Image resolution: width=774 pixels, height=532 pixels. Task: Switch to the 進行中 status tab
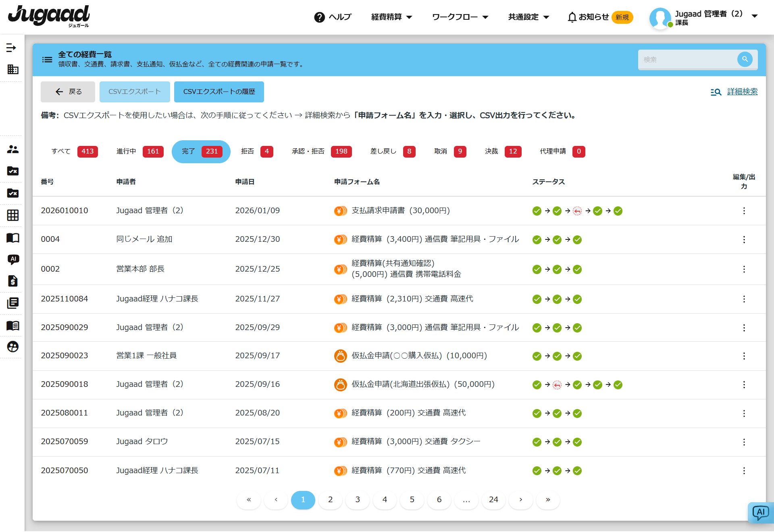coord(139,152)
